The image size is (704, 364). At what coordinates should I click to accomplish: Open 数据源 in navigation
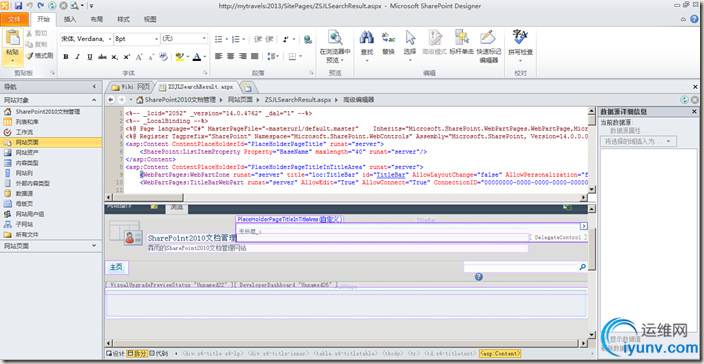coord(24,193)
